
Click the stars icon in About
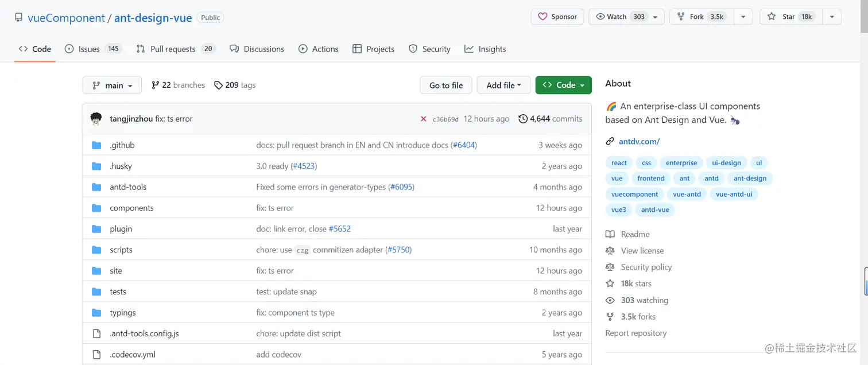(610, 284)
